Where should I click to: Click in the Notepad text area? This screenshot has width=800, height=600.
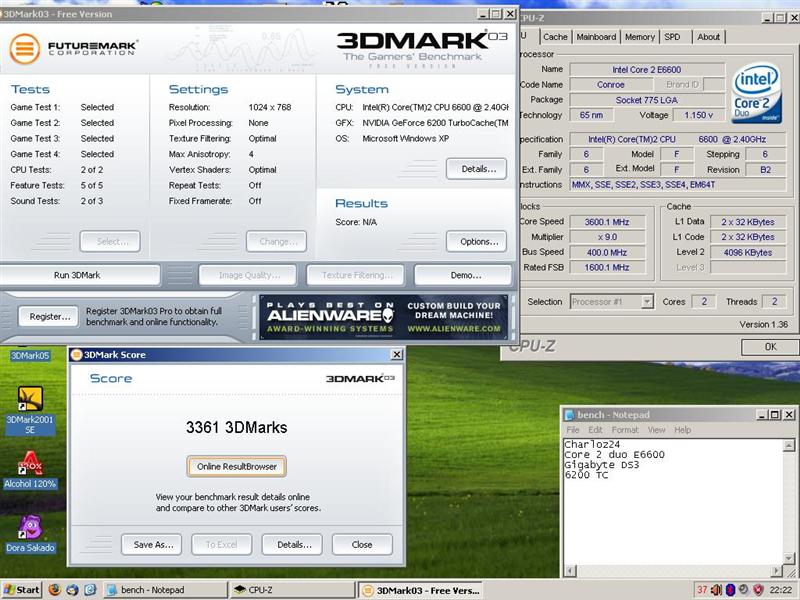pos(673,502)
